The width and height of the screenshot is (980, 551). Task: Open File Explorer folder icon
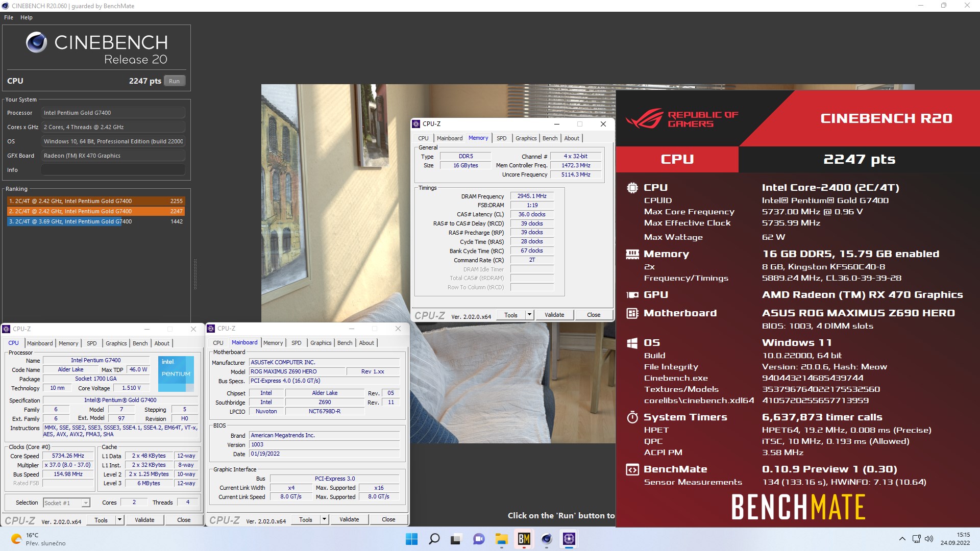pyautogui.click(x=501, y=539)
